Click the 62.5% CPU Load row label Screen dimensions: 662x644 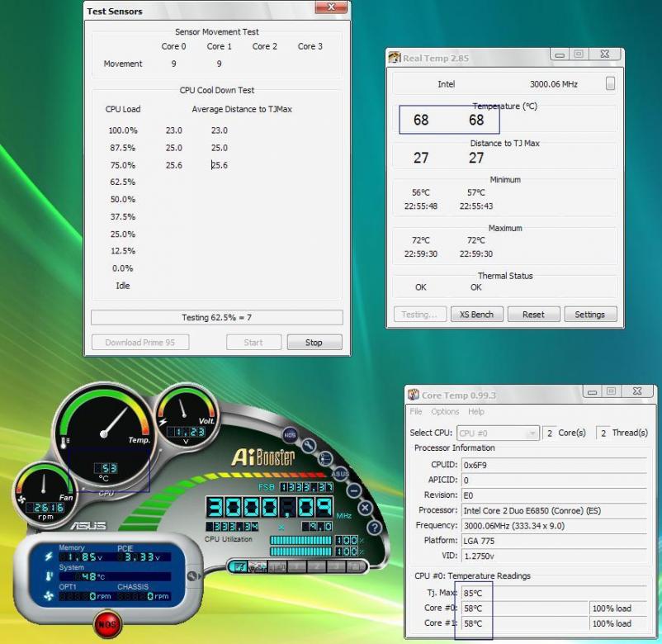pyautogui.click(x=123, y=182)
